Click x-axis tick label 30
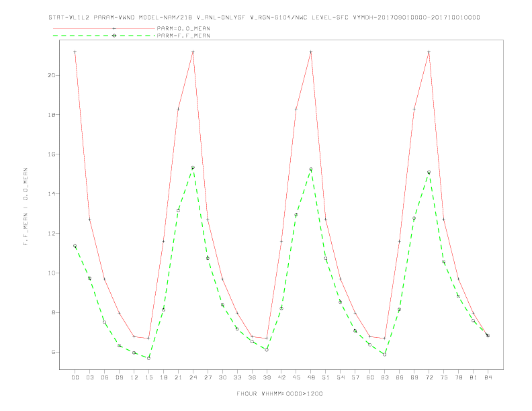 (x=222, y=377)
